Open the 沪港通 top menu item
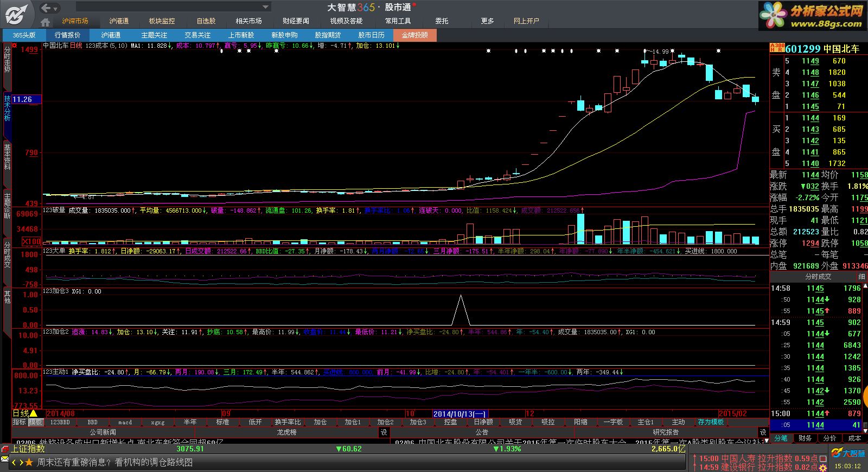The height and width of the screenshot is (472, 868). 119,21
